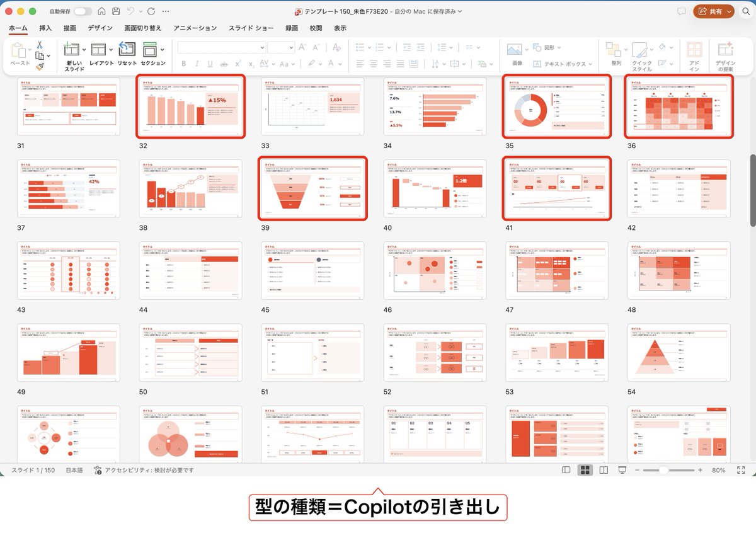Toggle italic formatting
Viewport: 756px width, 533px height.
197,64
